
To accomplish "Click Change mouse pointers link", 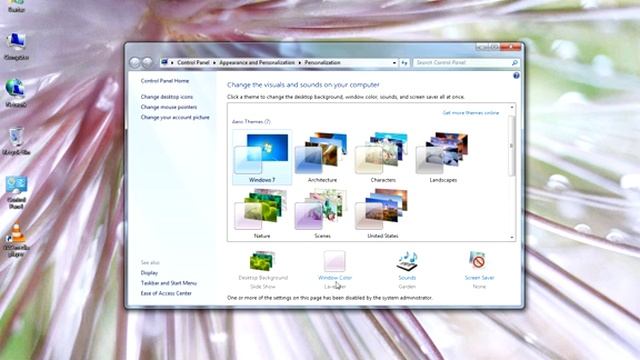I will tap(169, 107).
